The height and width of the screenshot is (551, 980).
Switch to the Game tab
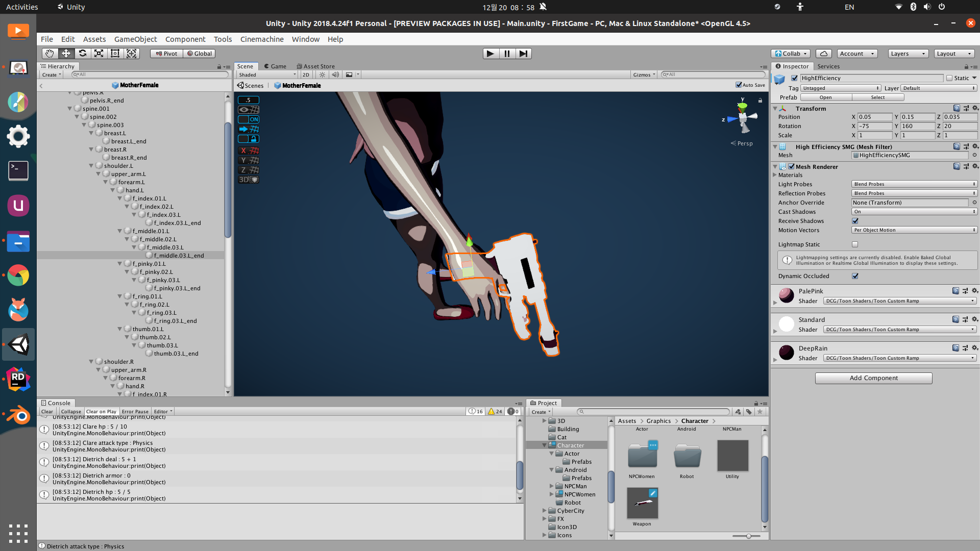[275, 66]
